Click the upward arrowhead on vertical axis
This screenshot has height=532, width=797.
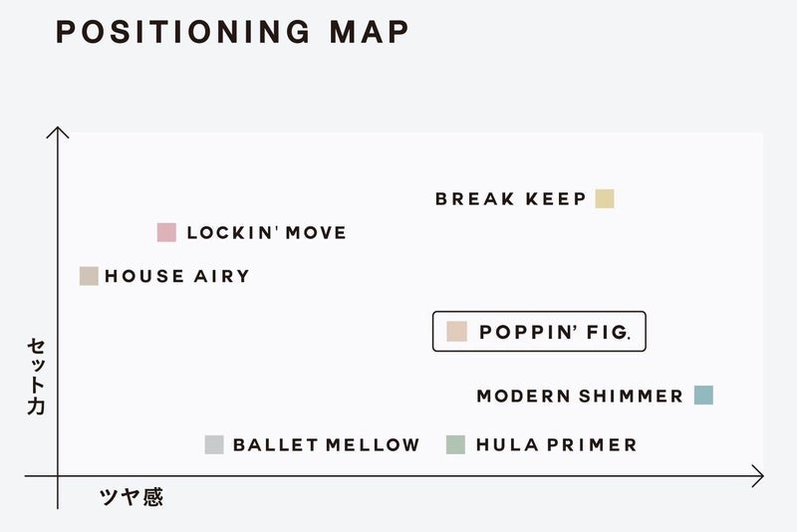[58, 133]
